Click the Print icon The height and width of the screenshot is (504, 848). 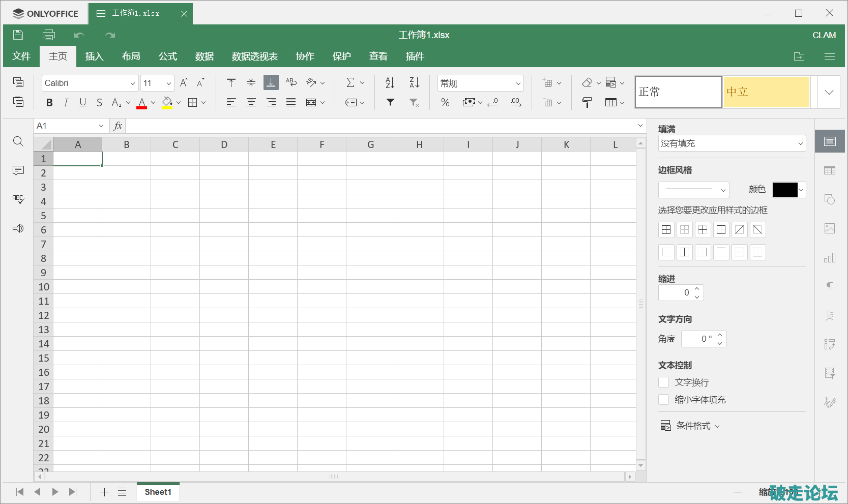49,35
